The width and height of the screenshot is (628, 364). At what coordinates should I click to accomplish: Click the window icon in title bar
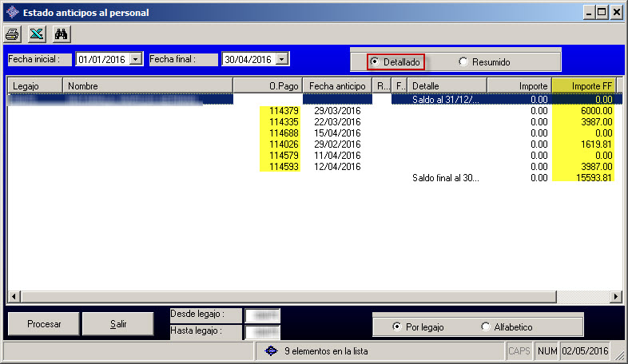[x=11, y=12]
